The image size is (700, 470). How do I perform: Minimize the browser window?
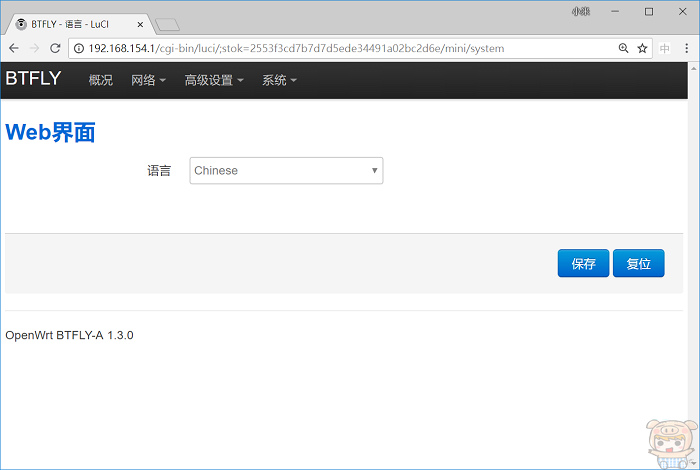point(615,12)
